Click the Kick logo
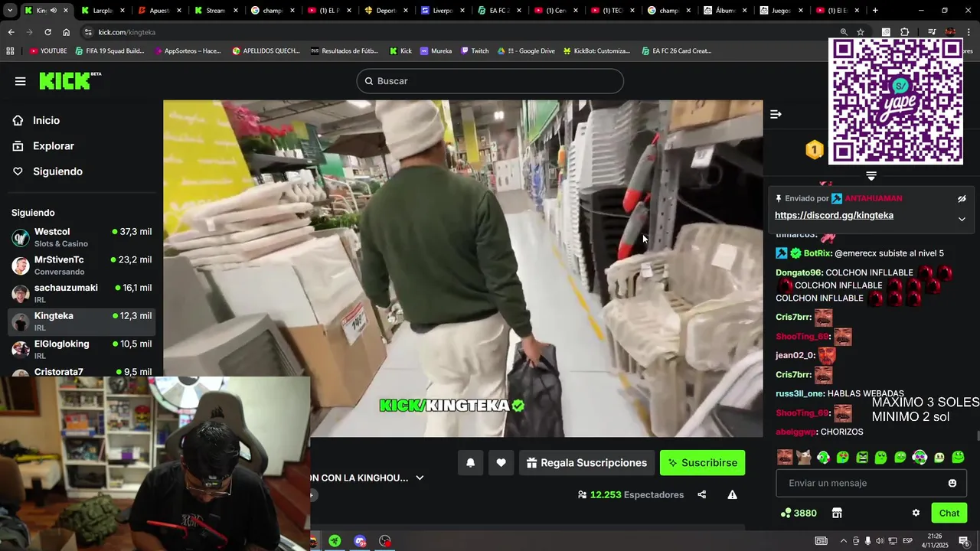Image resolution: width=980 pixels, height=551 pixels. click(x=70, y=81)
